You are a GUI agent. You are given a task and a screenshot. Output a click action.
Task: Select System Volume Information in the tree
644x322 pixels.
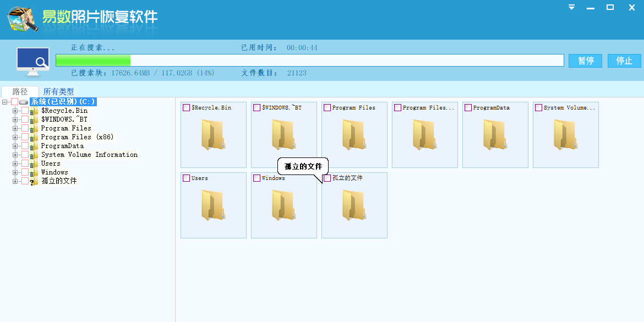89,155
